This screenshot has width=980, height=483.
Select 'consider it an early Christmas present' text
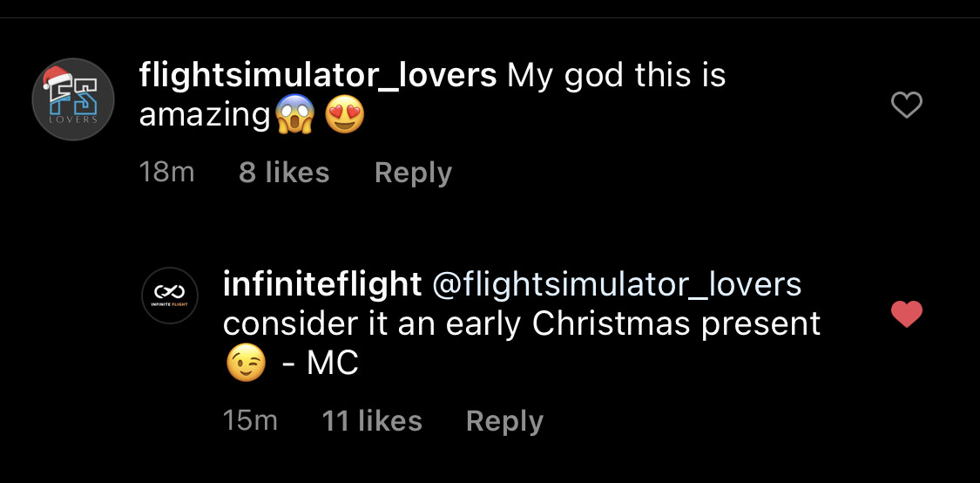coord(521,323)
